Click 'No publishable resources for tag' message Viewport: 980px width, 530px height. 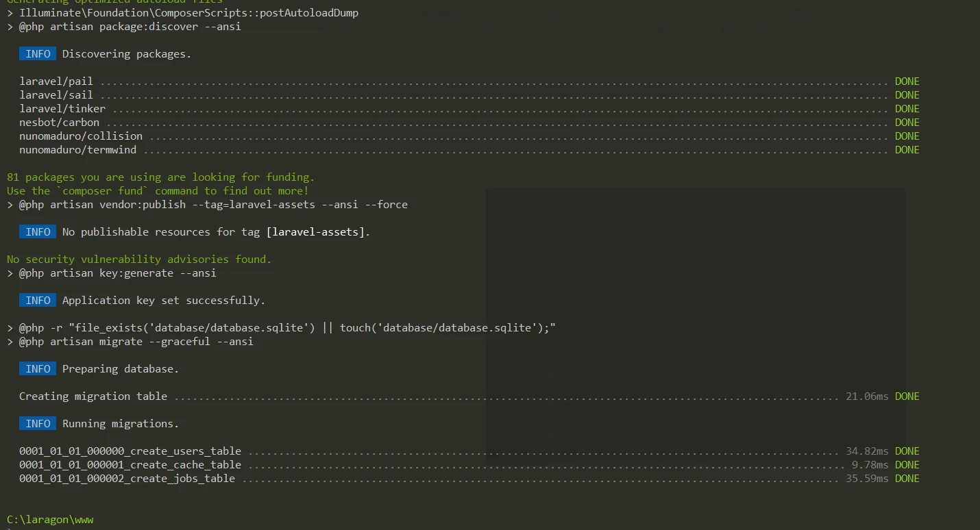click(216, 232)
